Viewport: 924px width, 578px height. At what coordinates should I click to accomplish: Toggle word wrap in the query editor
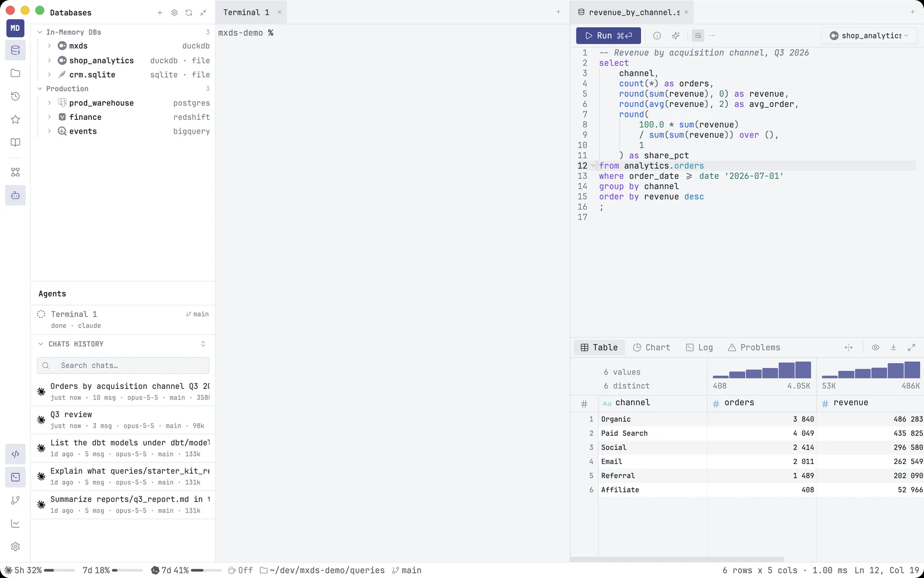pyautogui.click(x=698, y=35)
